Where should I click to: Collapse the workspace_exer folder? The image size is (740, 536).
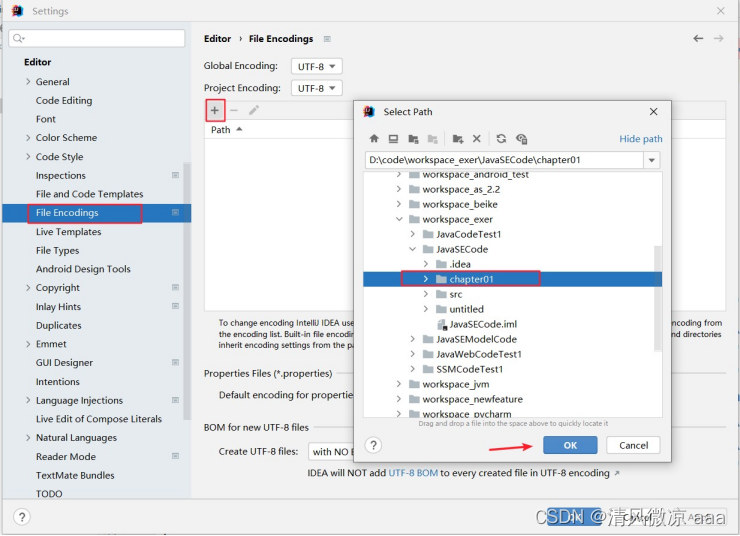(399, 219)
